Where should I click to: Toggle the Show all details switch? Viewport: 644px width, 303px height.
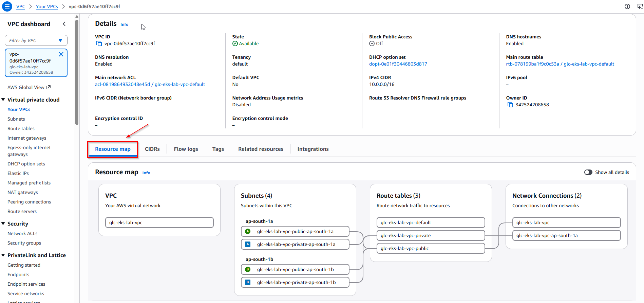point(588,172)
